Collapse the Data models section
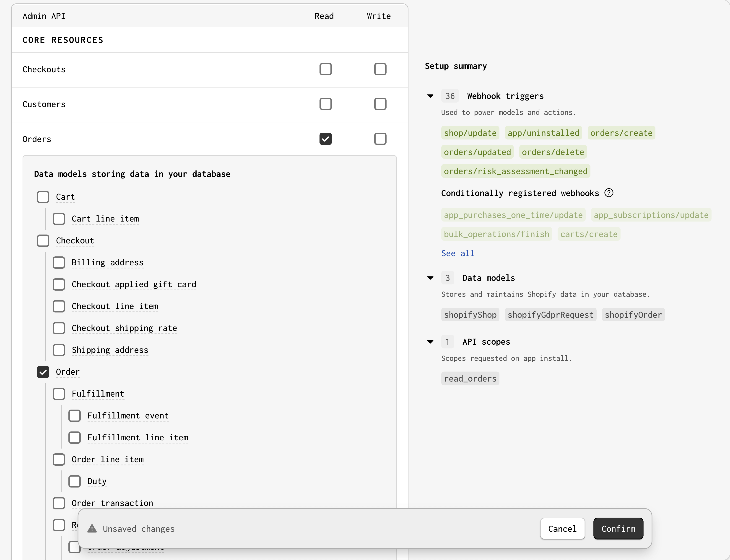Image resolution: width=730 pixels, height=560 pixels. [x=430, y=278]
